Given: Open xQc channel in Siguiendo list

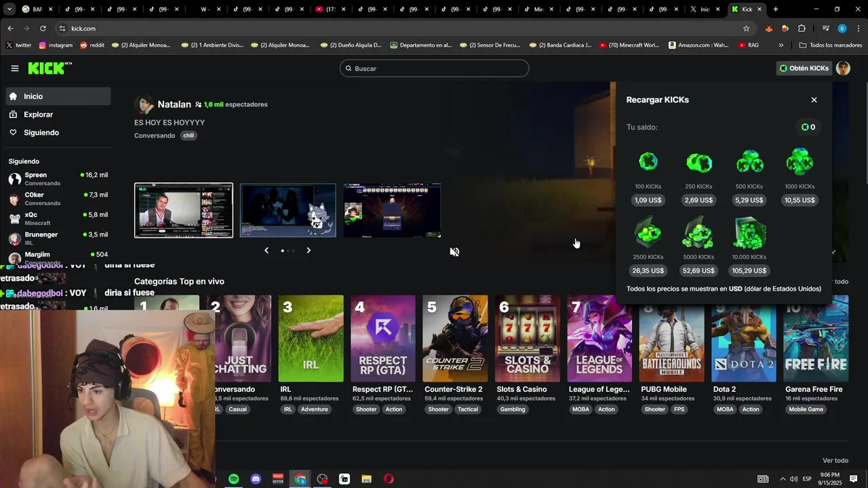Looking at the screenshot, I should coord(58,218).
